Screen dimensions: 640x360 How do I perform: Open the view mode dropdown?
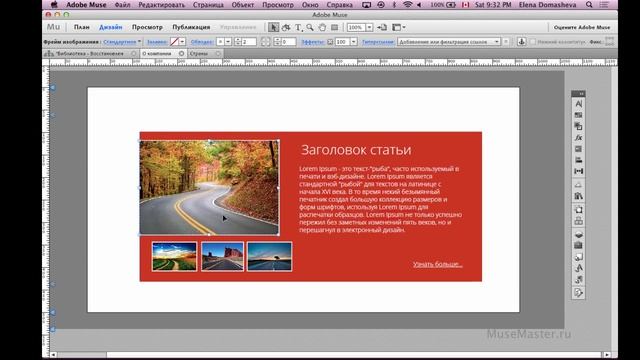399,27
